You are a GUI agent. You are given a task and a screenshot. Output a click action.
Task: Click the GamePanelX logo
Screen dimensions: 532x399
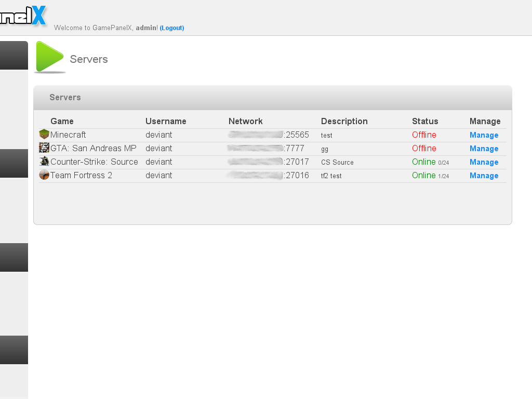click(x=23, y=16)
